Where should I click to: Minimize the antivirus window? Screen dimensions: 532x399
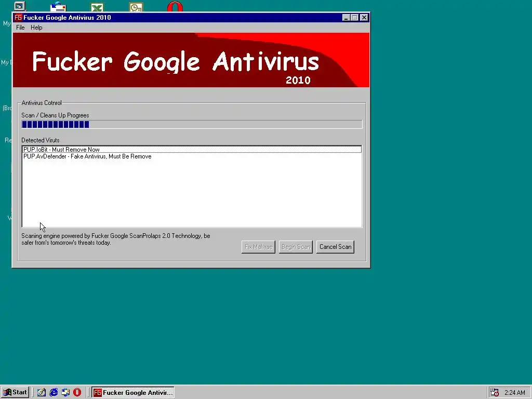346,17
